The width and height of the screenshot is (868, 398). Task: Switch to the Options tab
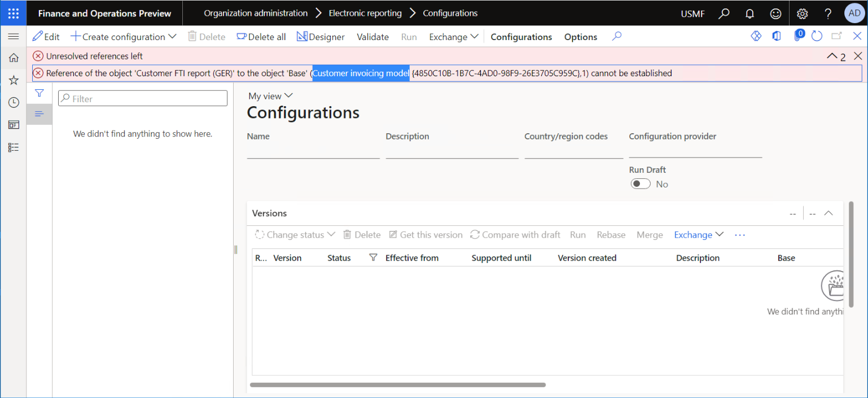click(x=580, y=36)
